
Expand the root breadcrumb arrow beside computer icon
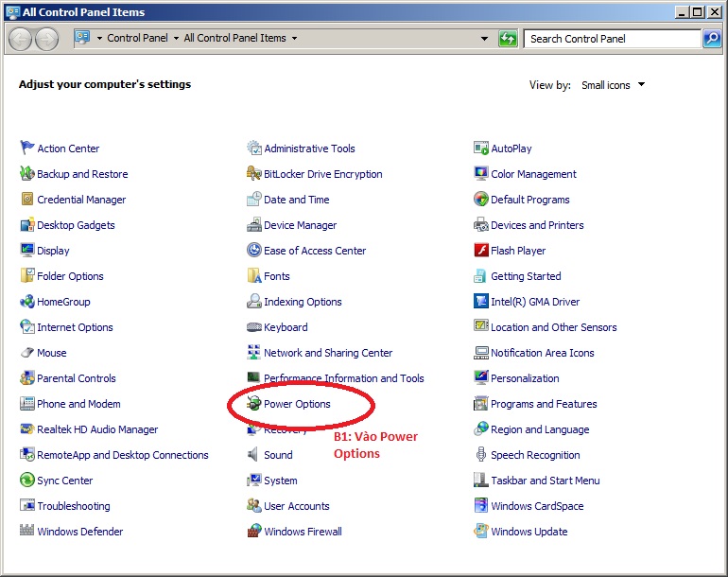point(99,38)
